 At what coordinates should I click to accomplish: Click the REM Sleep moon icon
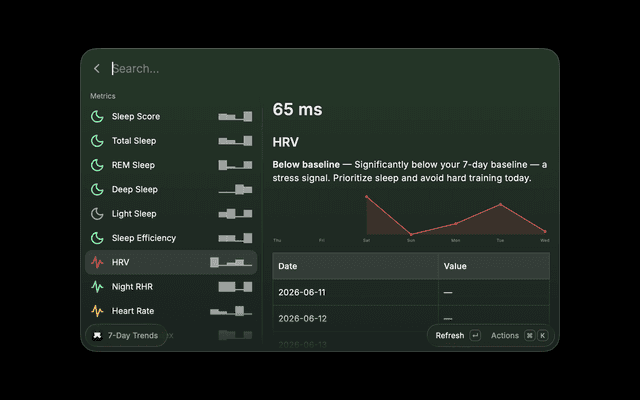(x=97, y=165)
